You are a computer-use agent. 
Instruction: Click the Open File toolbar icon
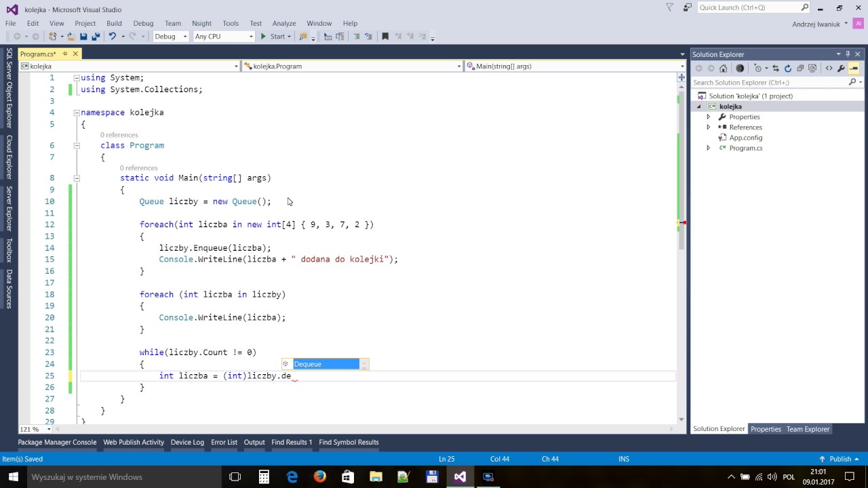71,37
